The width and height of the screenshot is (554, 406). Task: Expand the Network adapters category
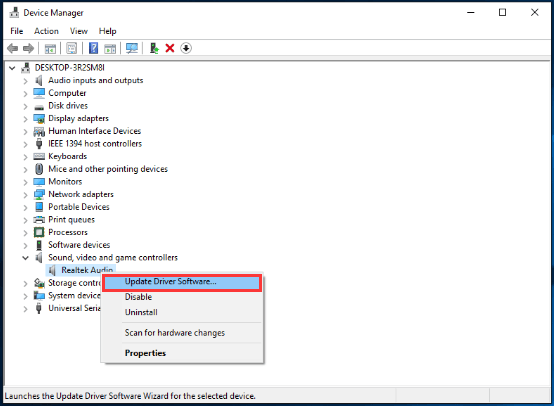tap(25, 195)
